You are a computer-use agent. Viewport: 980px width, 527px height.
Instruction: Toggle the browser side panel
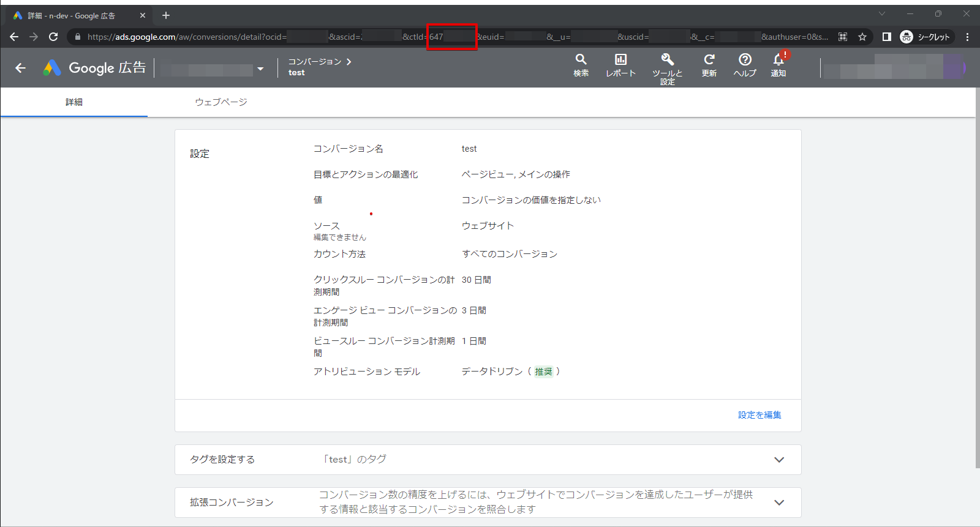(x=886, y=37)
